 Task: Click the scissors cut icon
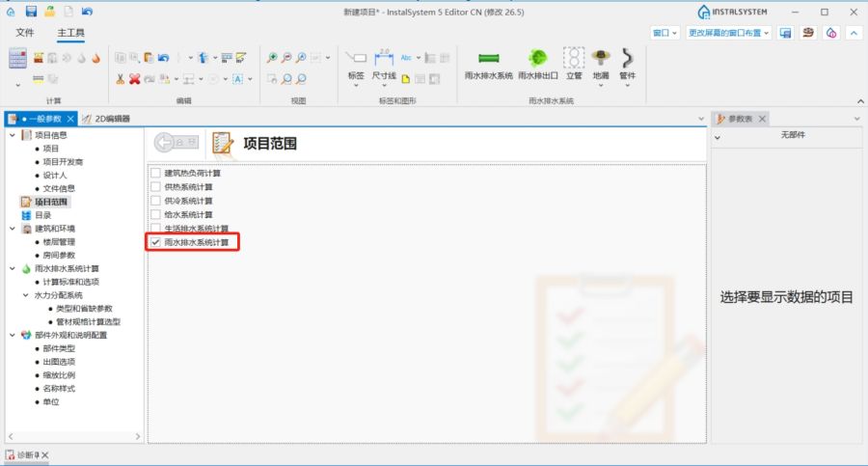pyautogui.click(x=120, y=79)
